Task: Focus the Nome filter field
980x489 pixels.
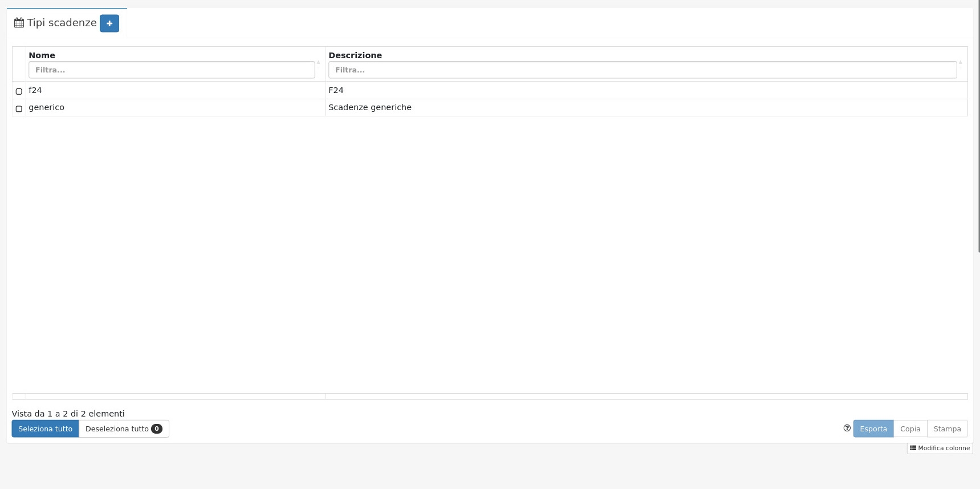Action: (172, 70)
